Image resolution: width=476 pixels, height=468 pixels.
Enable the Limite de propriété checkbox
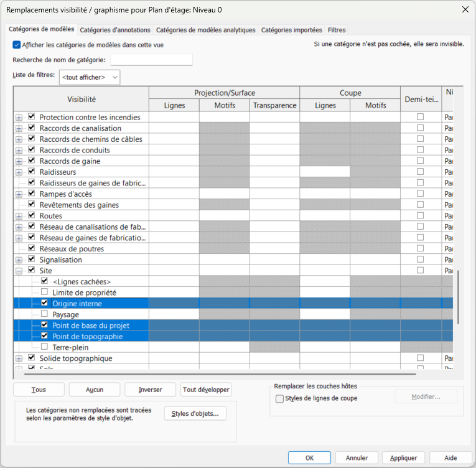(x=44, y=292)
